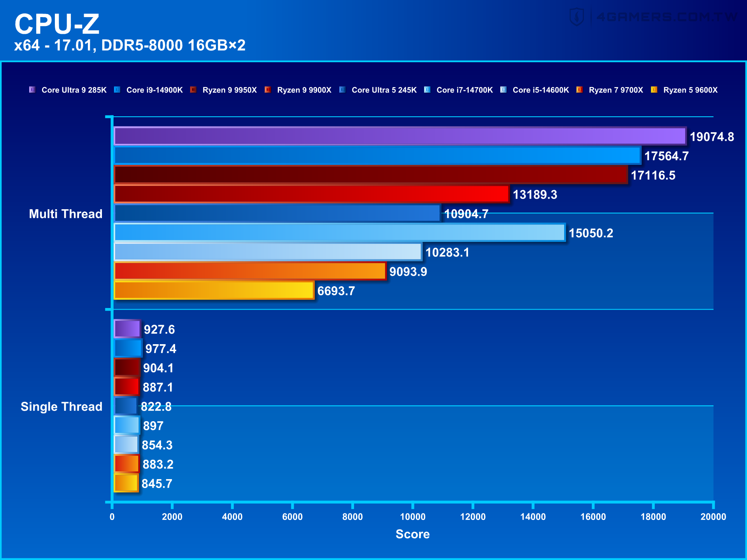This screenshot has height=560, width=747.
Task: Click the light blue single-thread bar scoring 897
Action: tap(127, 425)
